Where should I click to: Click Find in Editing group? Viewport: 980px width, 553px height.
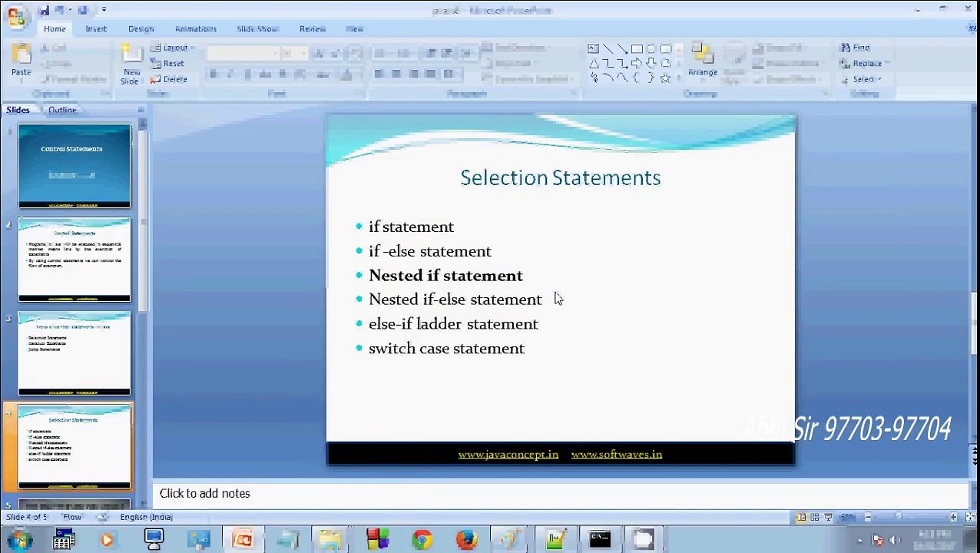[x=855, y=48]
